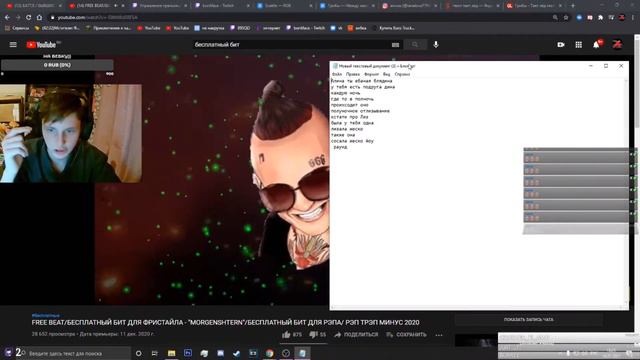Viewport: 640px width, 360px height.
Task: Open the Правка menu in Notepad
Action: coord(353,74)
